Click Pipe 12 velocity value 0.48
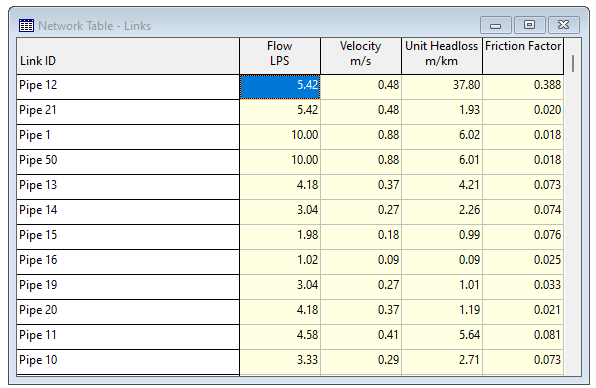Viewport: 596px width, 388px height. pos(361,87)
